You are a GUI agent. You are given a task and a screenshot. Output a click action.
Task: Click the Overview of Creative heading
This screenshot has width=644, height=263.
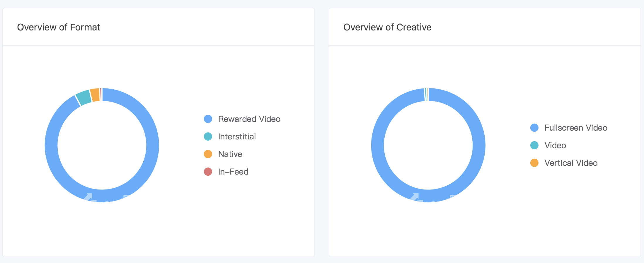pyautogui.click(x=387, y=27)
